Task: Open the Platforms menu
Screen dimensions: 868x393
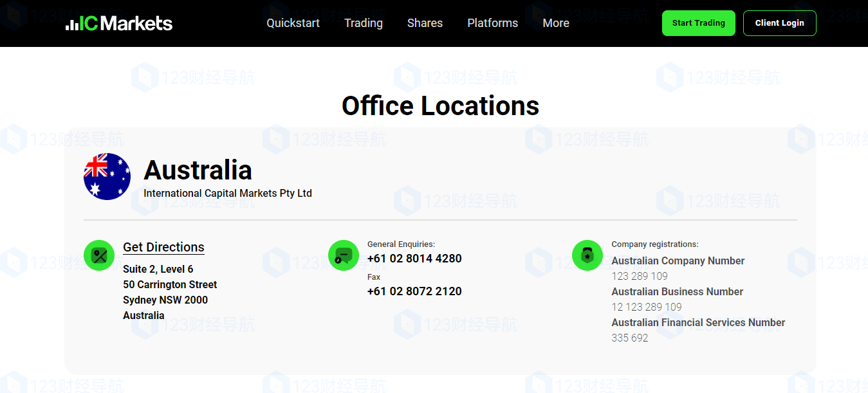Action: [493, 23]
